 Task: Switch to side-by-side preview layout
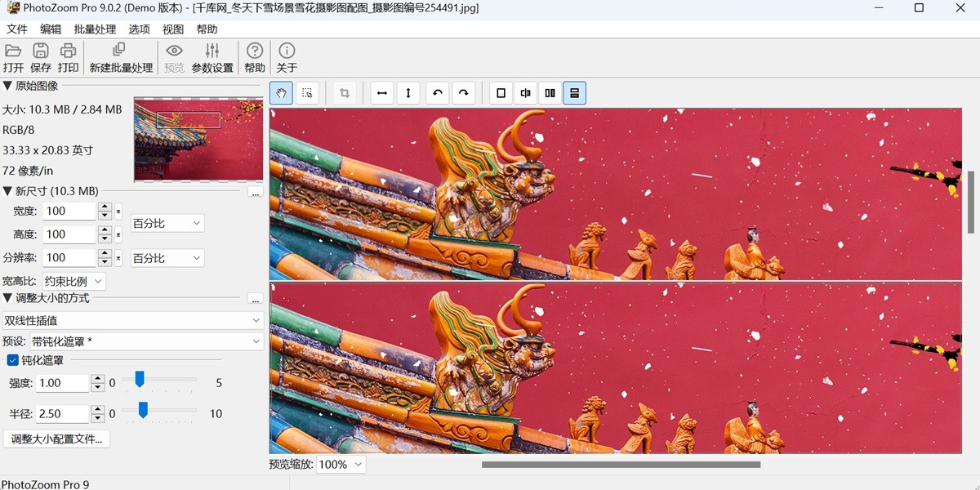tap(550, 92)
